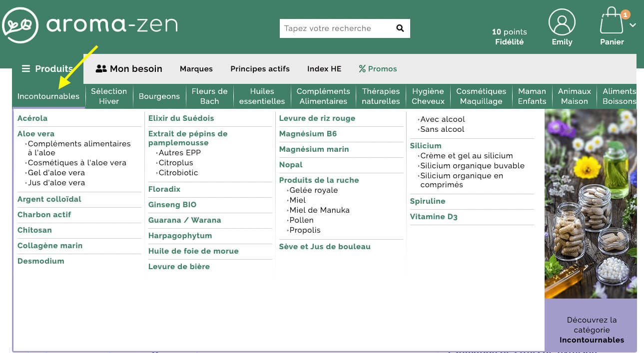Click the Produits hamburger menu icon
This screenshot has height=353, width=644.
click(x=26, y=69)
